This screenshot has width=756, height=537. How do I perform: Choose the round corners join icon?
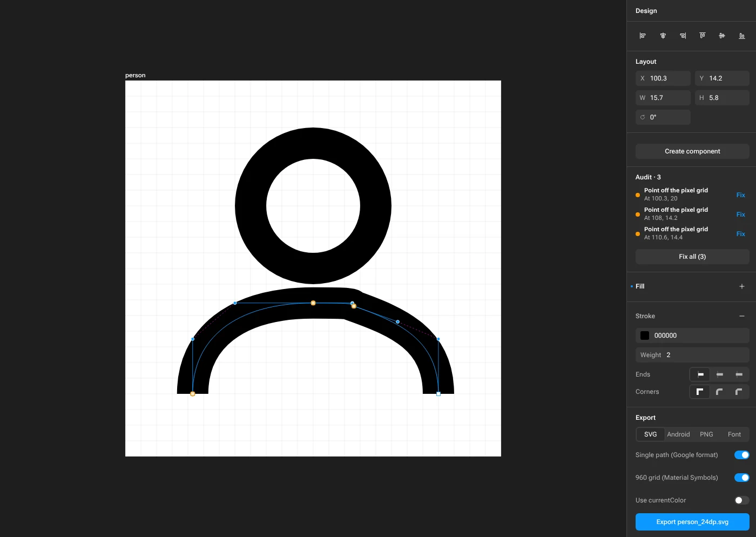tap(719, 392)
